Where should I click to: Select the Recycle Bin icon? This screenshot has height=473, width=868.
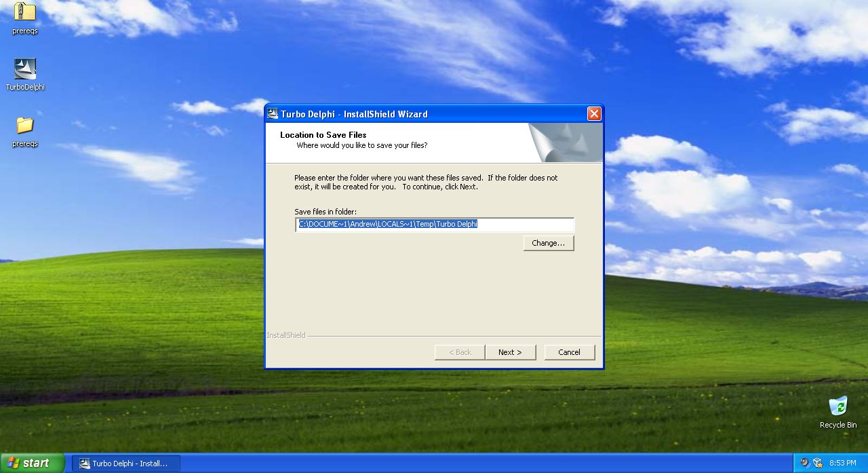[x=838, y=406]
